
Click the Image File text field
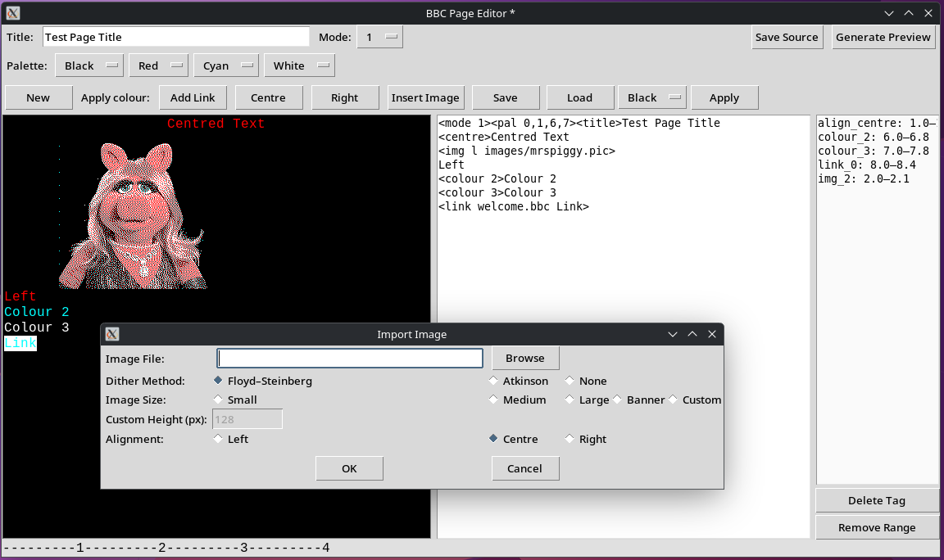coord(350,359)
